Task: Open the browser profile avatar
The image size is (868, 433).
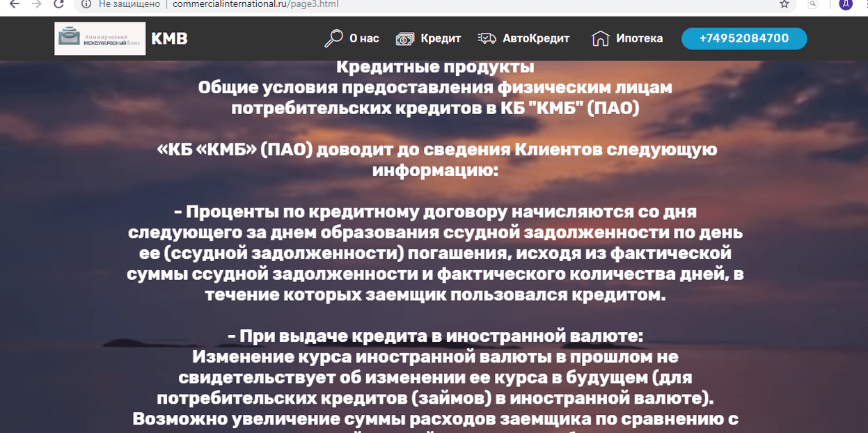Action: click(846, 4)
